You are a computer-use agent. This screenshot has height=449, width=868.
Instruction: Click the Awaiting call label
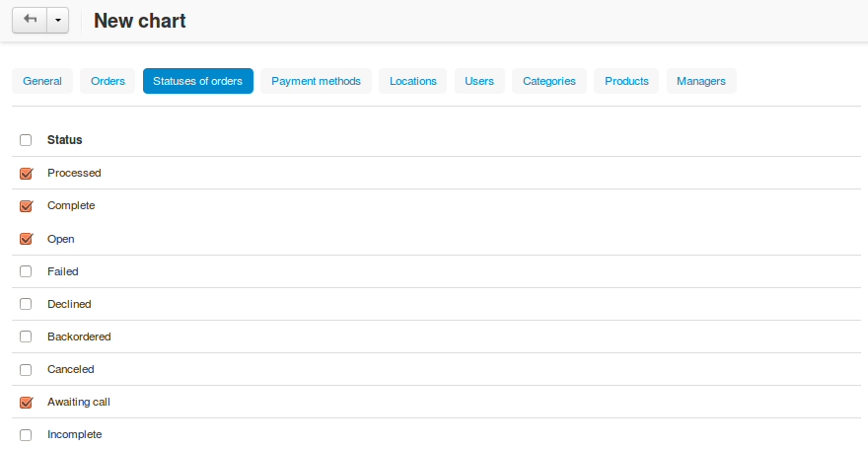point(79,402)
